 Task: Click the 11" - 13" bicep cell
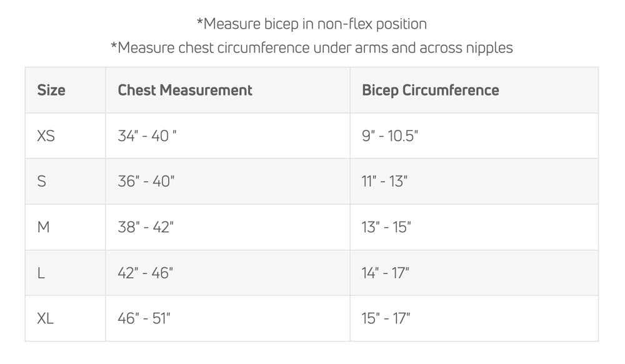coord(474,182)
